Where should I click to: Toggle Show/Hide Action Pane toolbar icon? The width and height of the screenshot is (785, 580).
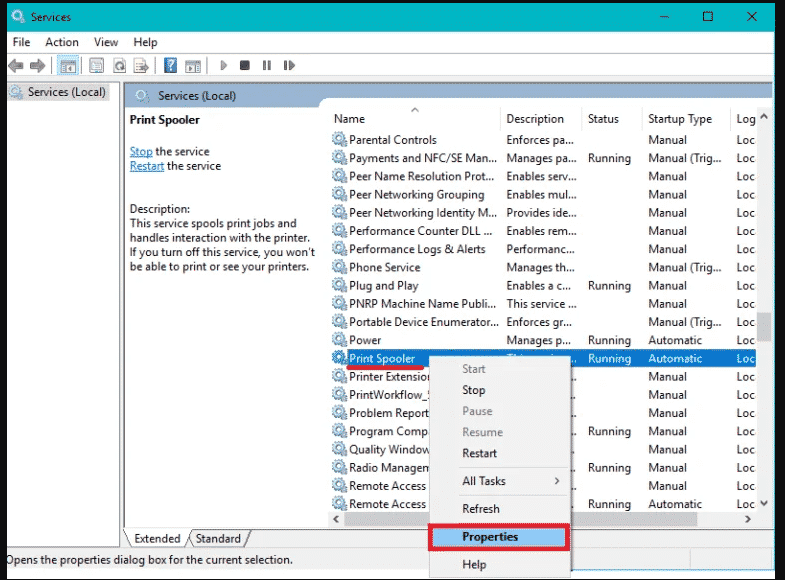click(193, 66)
